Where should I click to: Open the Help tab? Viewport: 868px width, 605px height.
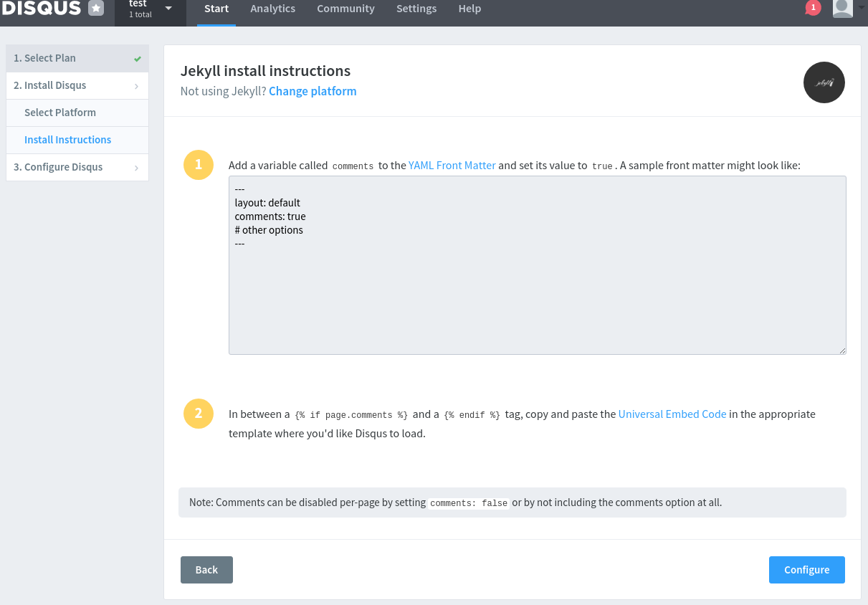click(469, 9)
